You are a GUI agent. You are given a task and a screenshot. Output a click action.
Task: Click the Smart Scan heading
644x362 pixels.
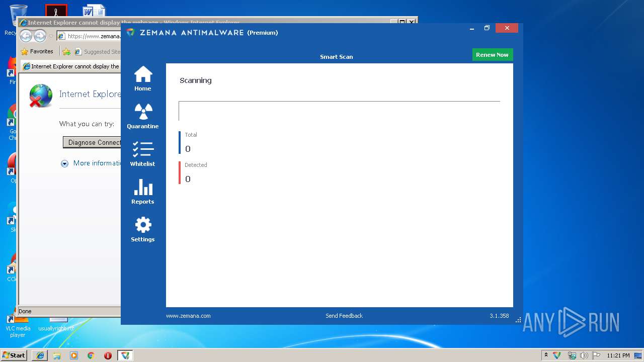pos(337,57)
